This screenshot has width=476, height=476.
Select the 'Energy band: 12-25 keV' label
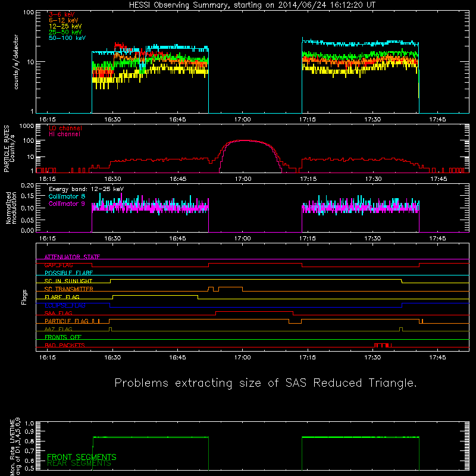tap(86, 189)
